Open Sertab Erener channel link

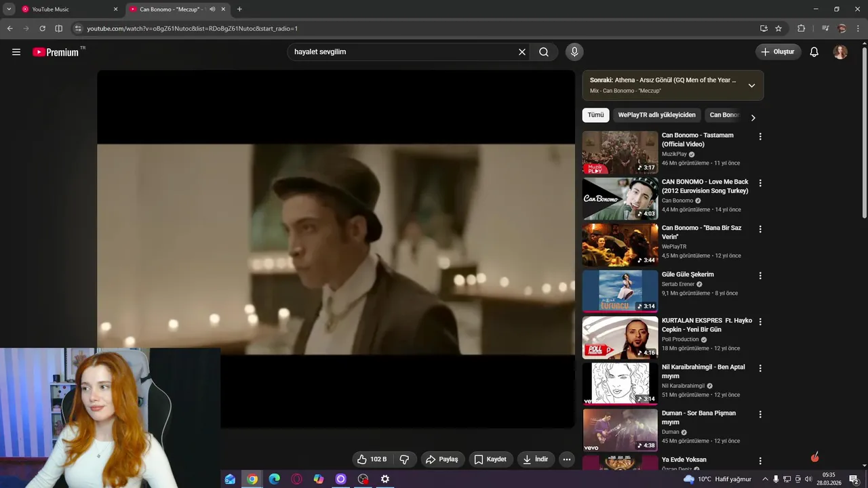(x=678, y=285)
